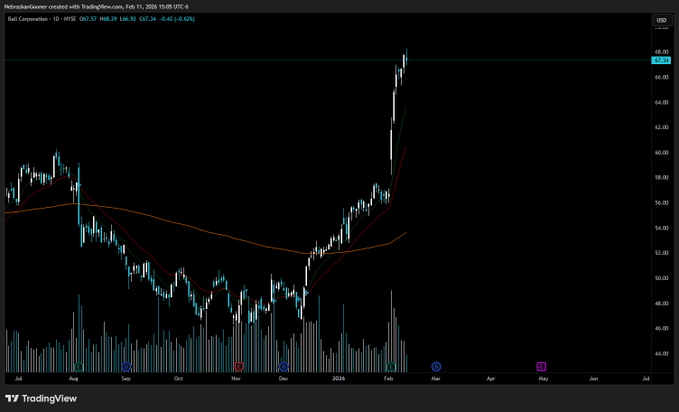Click the 54.00 price axis label
Screen dimensions: 679x412
(661, 228)
